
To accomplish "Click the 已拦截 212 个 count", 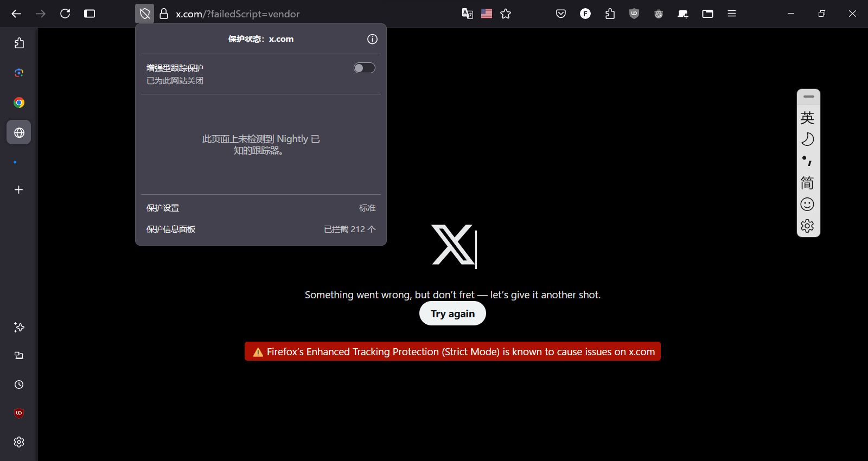I will (x=350, y=229).
